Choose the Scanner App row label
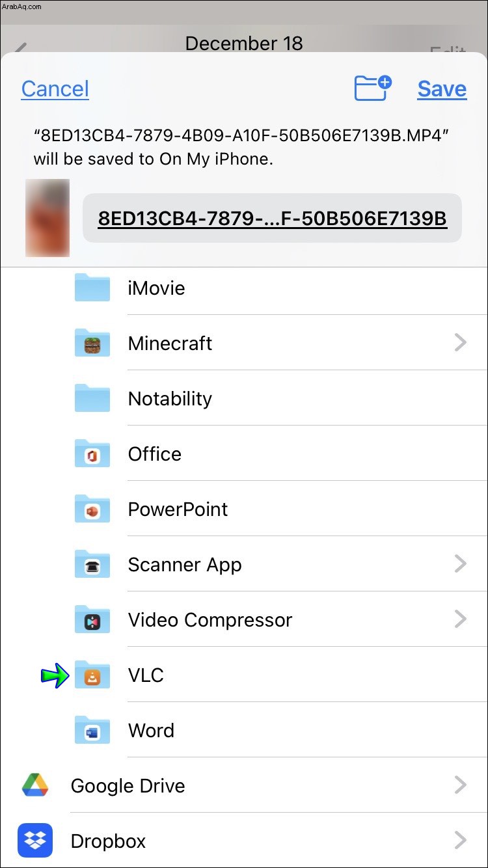Screen dimensions: 488x868 pos(185,565)
